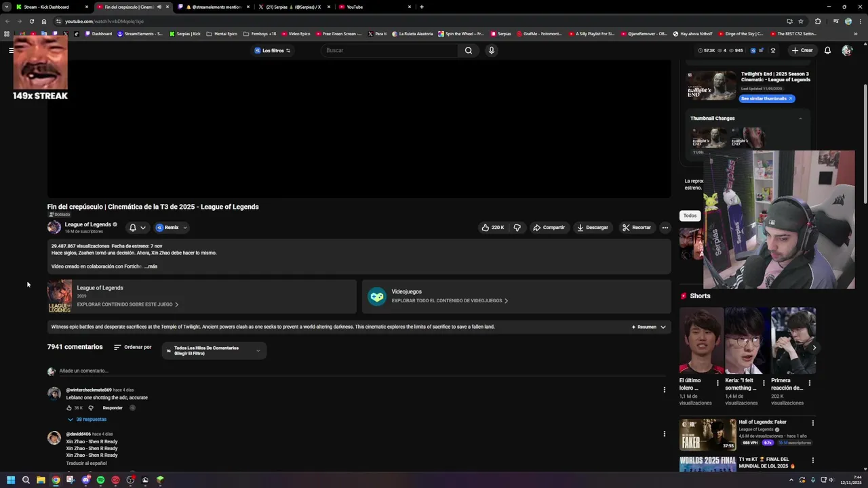Expand the Remix dropdown
This screenshot has height=488, width=868.
pyautogui.click(x=171, y=228)
